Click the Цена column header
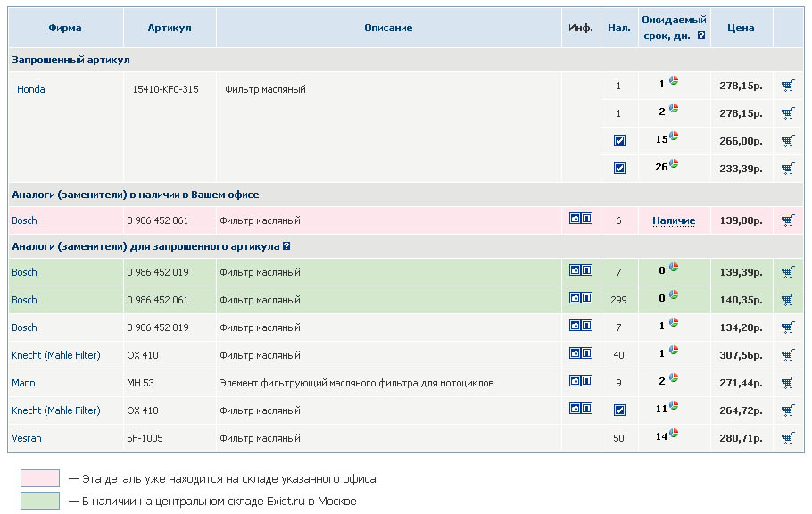Image resolution: width=812 pixels, height=514 pixels. [741, 28]
